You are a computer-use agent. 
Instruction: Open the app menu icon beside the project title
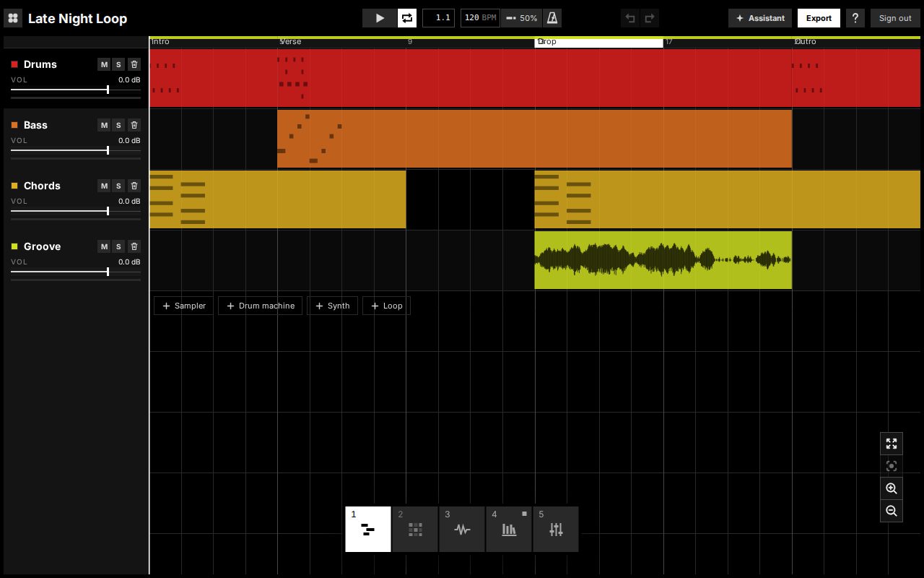[x=13, y=18]
